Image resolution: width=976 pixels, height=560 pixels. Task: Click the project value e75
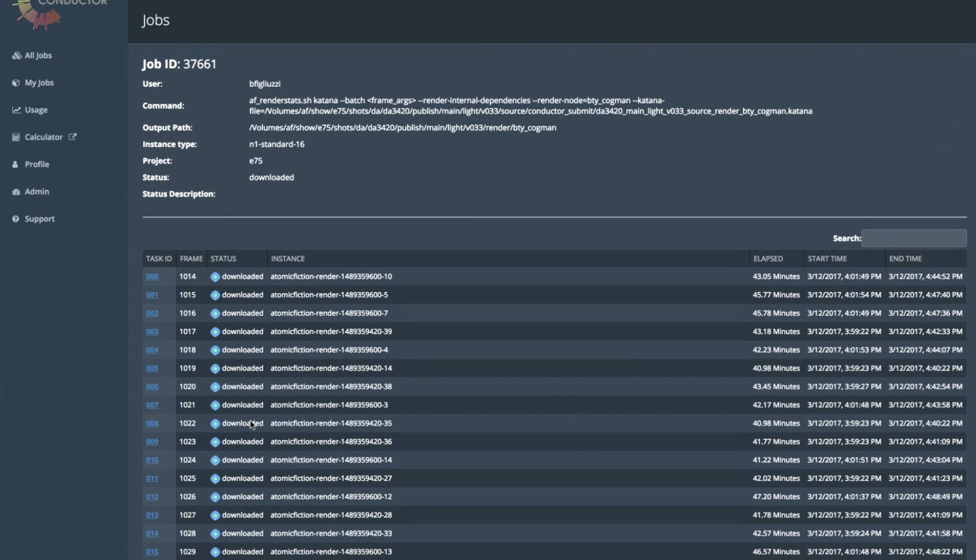point(256,161)
